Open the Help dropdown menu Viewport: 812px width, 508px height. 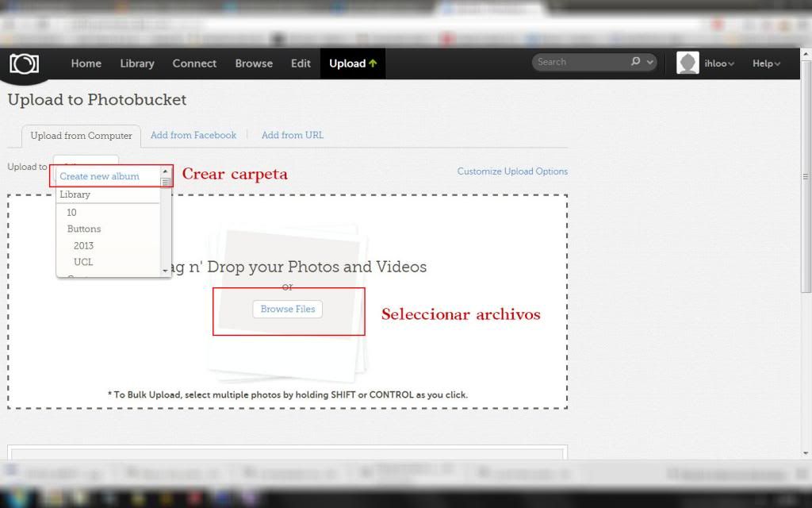coord(766,63)
